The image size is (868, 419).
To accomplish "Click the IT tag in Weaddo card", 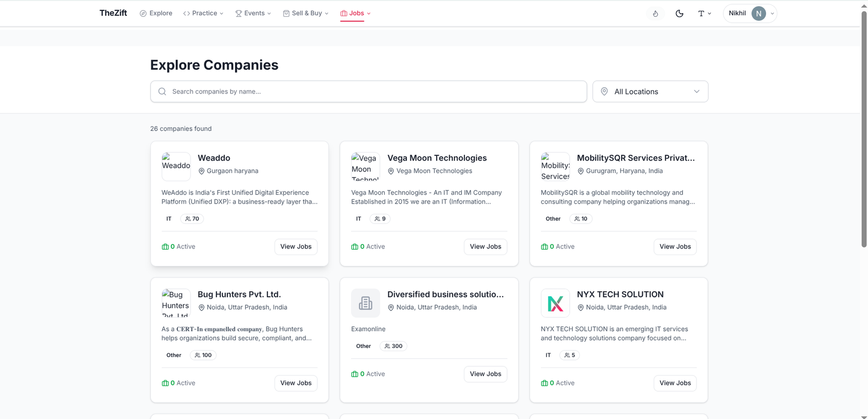I will point(169,219).
